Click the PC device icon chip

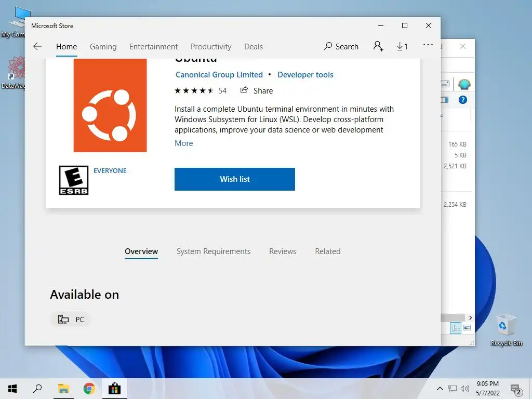pyautogui.click(x=71, y=320)
